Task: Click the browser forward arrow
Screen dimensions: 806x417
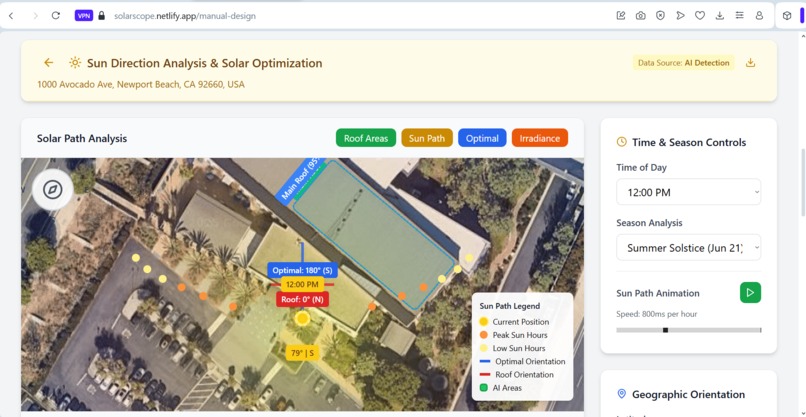Action: click(35, 15)
